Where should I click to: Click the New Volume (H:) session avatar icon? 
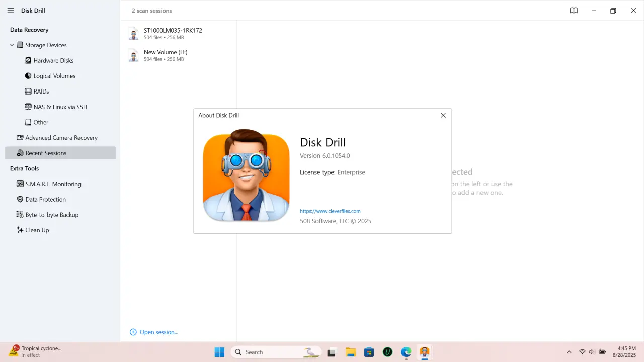[133, 55]
